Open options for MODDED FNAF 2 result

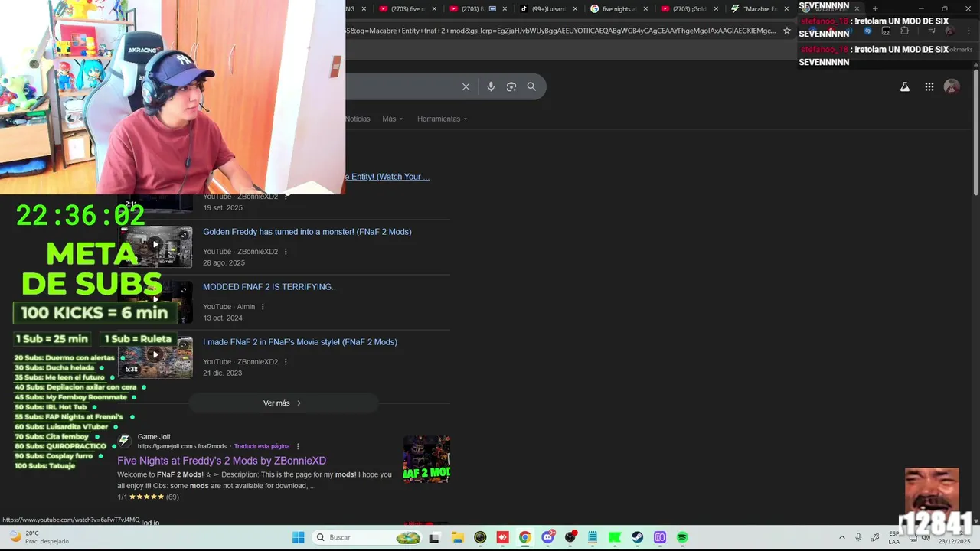coord(263,307)
